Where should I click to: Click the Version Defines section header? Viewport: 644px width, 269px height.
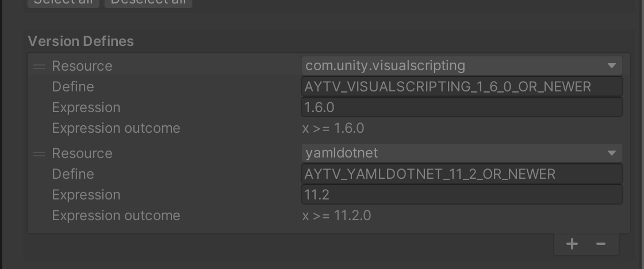click(x=81, y=41)
